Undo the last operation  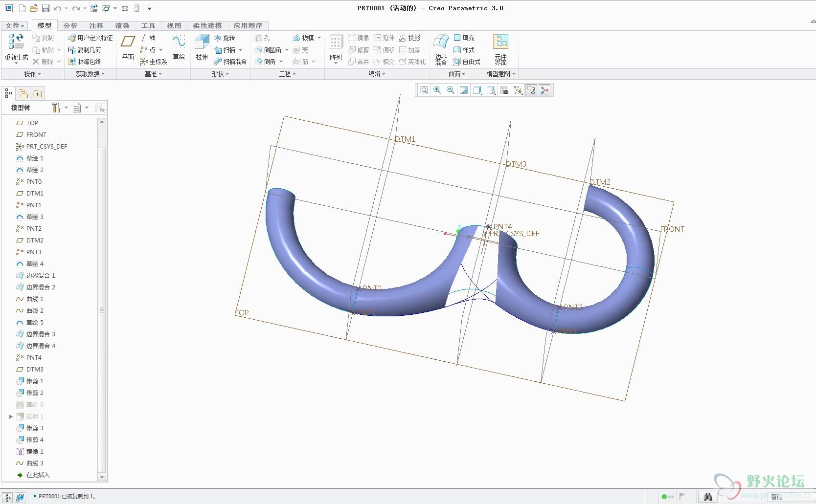click(x=58, y=8)
